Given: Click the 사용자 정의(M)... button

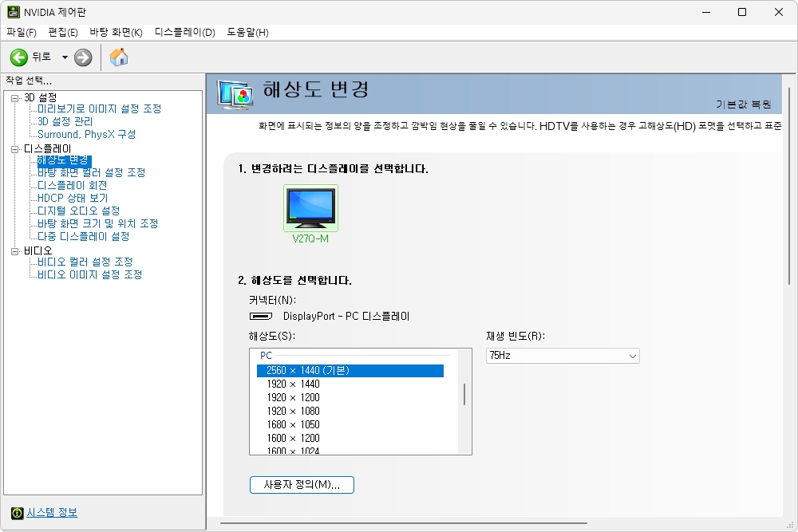Looking at the screenshot, I should [302, 485].
